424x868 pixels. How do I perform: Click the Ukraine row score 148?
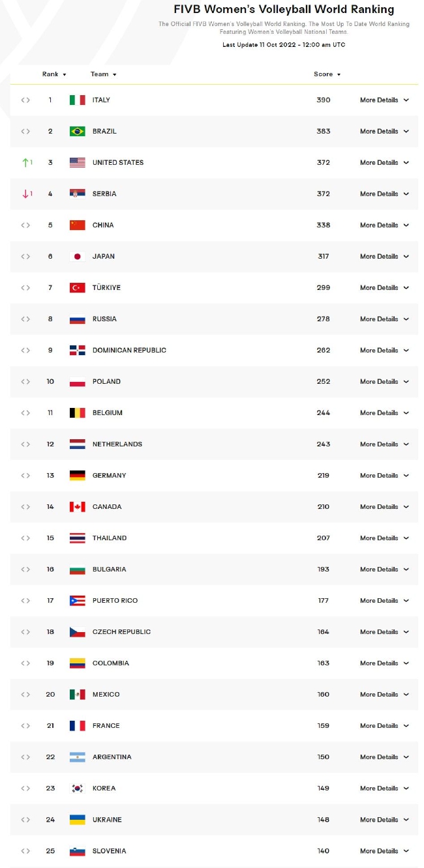(x=324, y=820)
